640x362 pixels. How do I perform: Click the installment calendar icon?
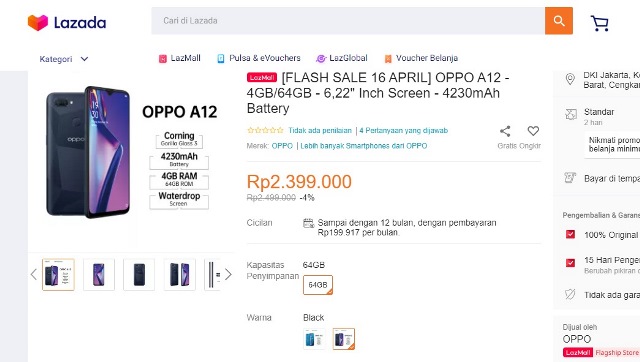308,223
